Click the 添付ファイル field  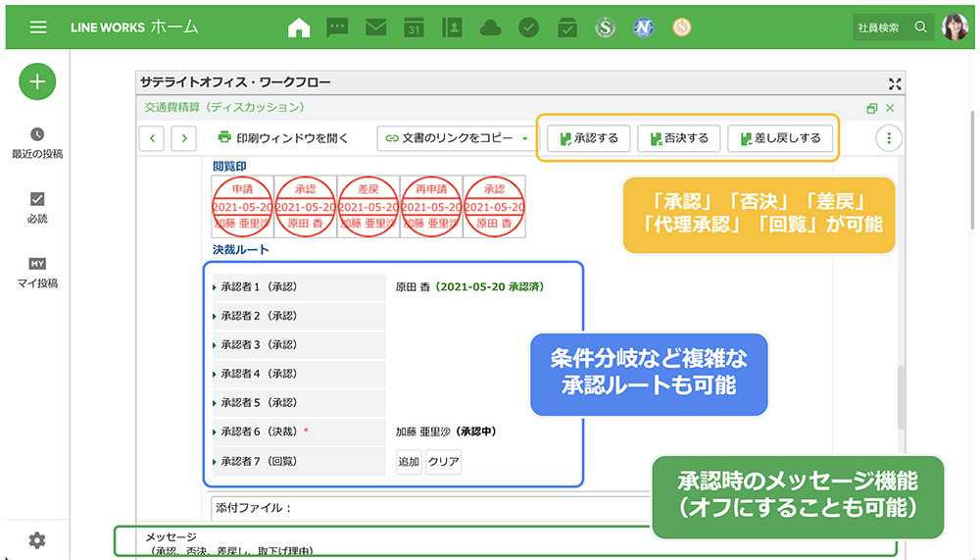pyautogui.click(x=430, y=508)
